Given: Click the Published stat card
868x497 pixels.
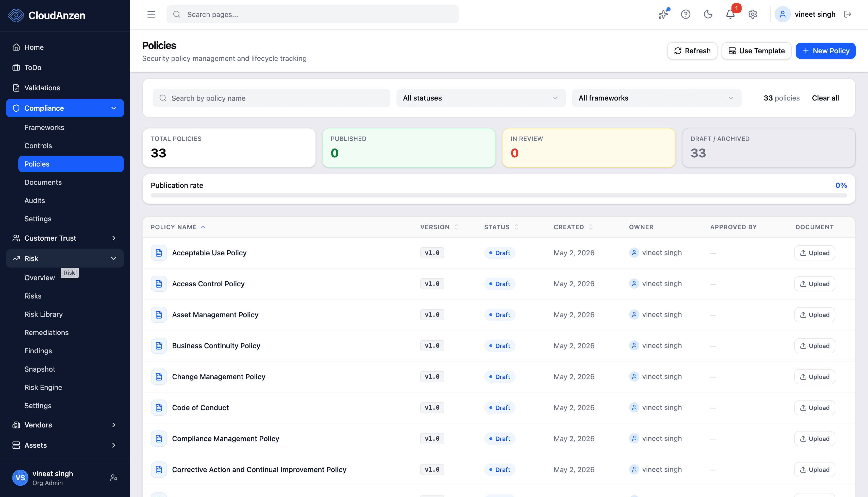Looking at the screenshot, I should [409, 148].
